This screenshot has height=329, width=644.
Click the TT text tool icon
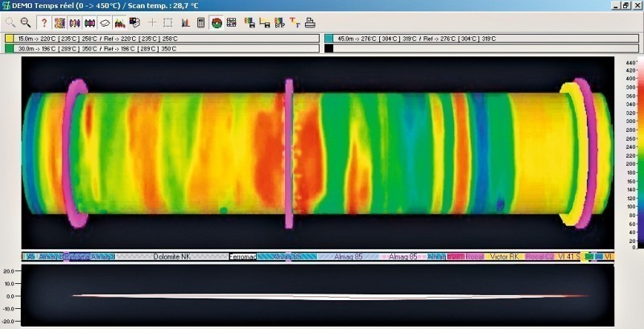tap(295, 23)
